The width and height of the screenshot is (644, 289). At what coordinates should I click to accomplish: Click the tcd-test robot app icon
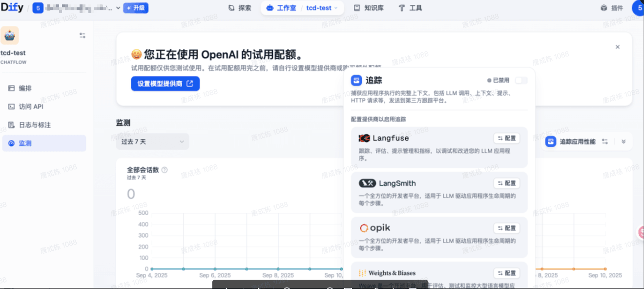point(10,35)
